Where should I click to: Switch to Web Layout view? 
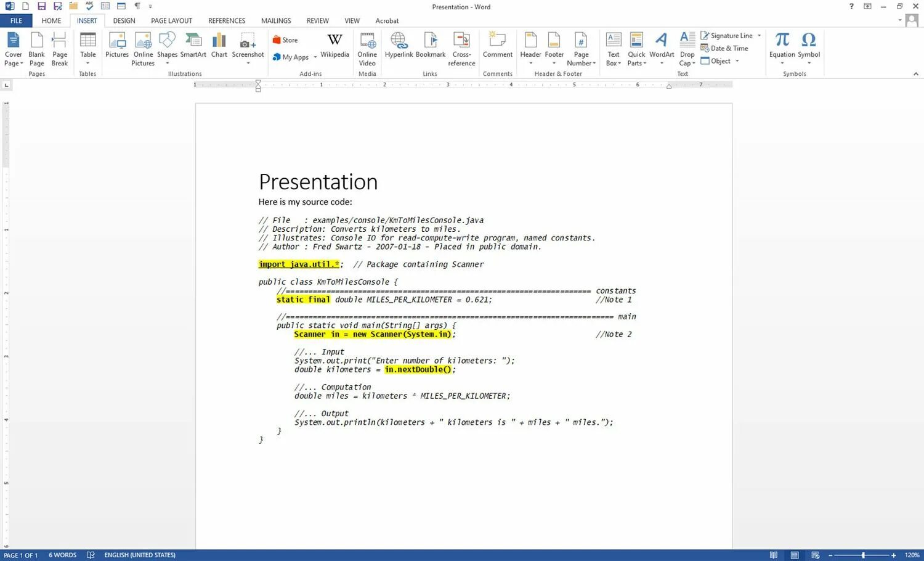[815, 555]
